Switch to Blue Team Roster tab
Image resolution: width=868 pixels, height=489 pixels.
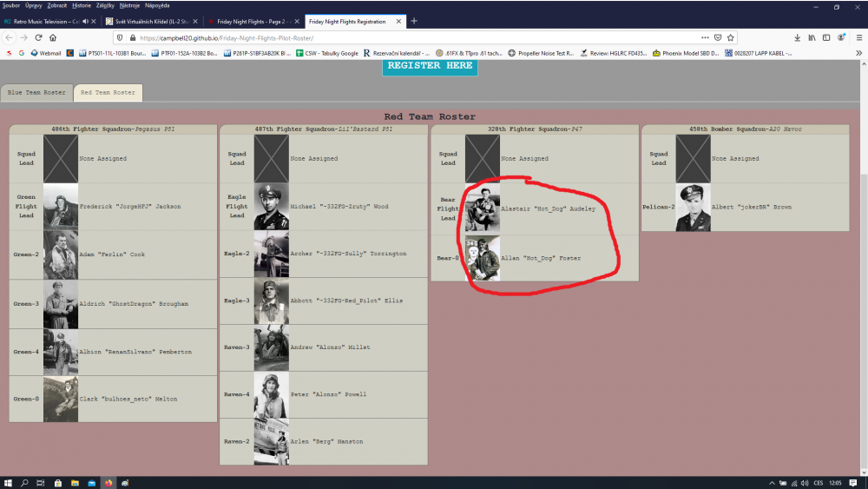click(x=36, y=92)
